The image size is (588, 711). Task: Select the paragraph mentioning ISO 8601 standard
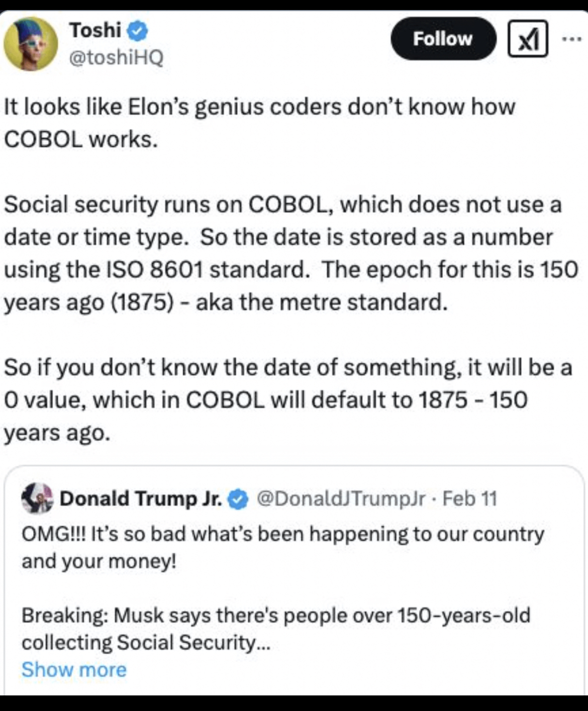click(291, 253)
